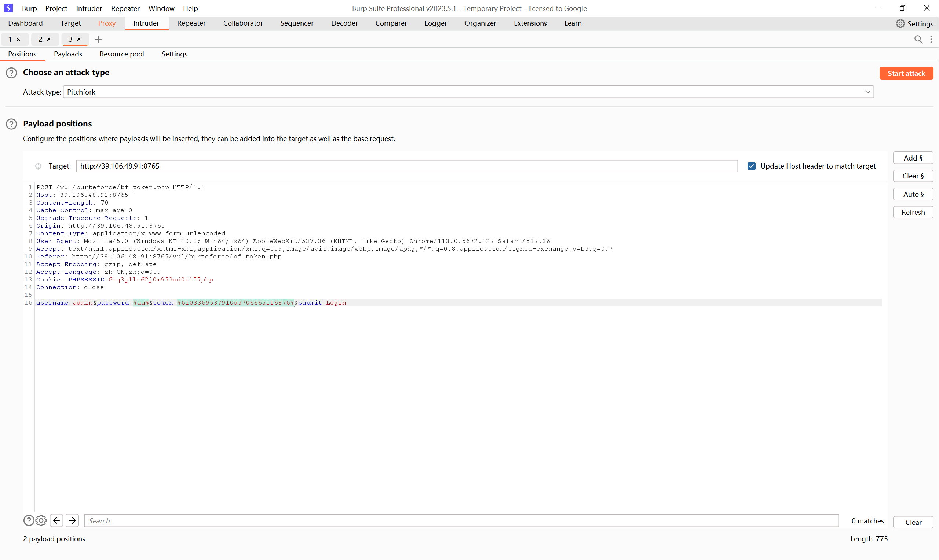Open the Intruder menu in menu bar
Screen dimensions: 939x560
point(89,8)
